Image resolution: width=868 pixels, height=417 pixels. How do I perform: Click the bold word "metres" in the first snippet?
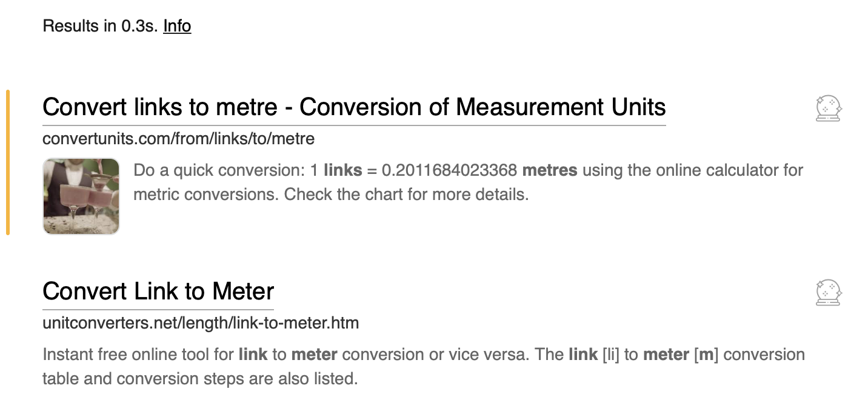coord(549,170)
